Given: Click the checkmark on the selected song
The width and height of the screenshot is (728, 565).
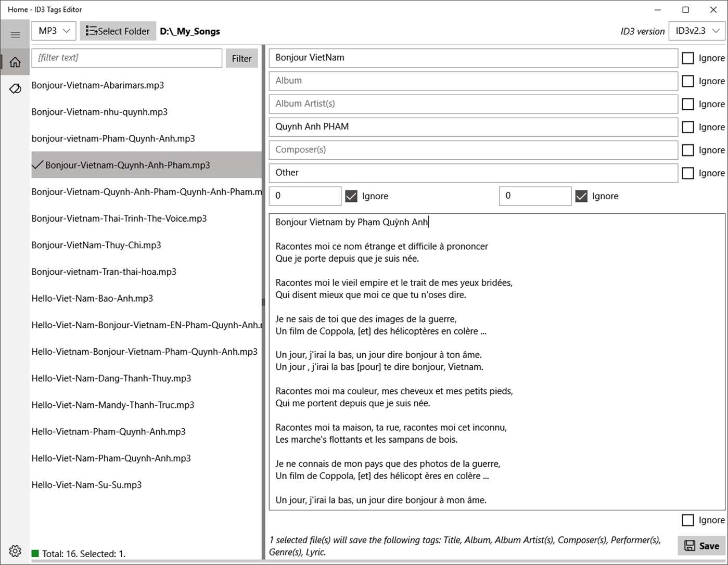Looking at the screenshot, I should [x=37, y=165].
